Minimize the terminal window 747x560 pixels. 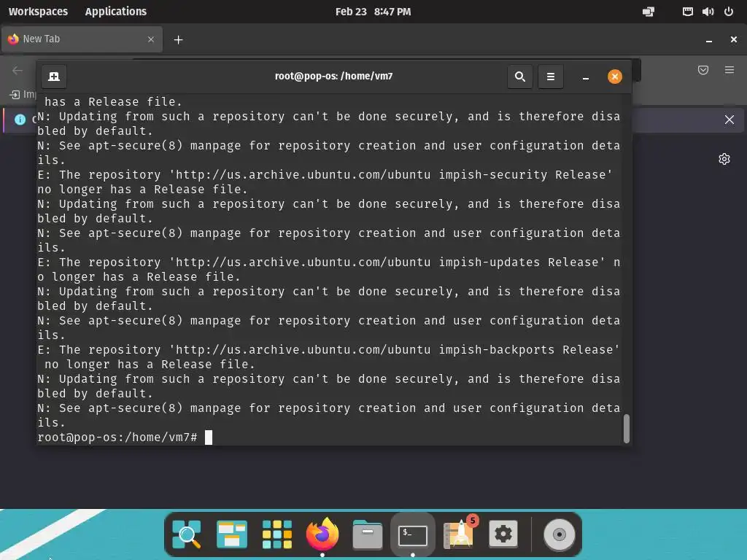pos(586,77)
